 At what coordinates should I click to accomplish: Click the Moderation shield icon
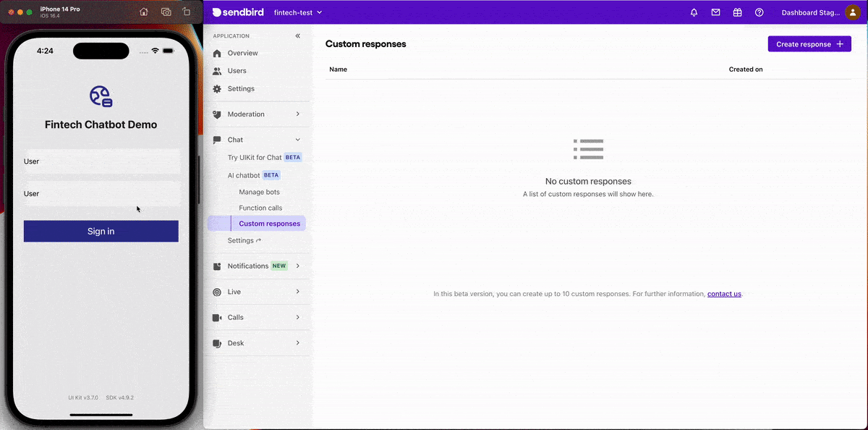tap(217, 114)
